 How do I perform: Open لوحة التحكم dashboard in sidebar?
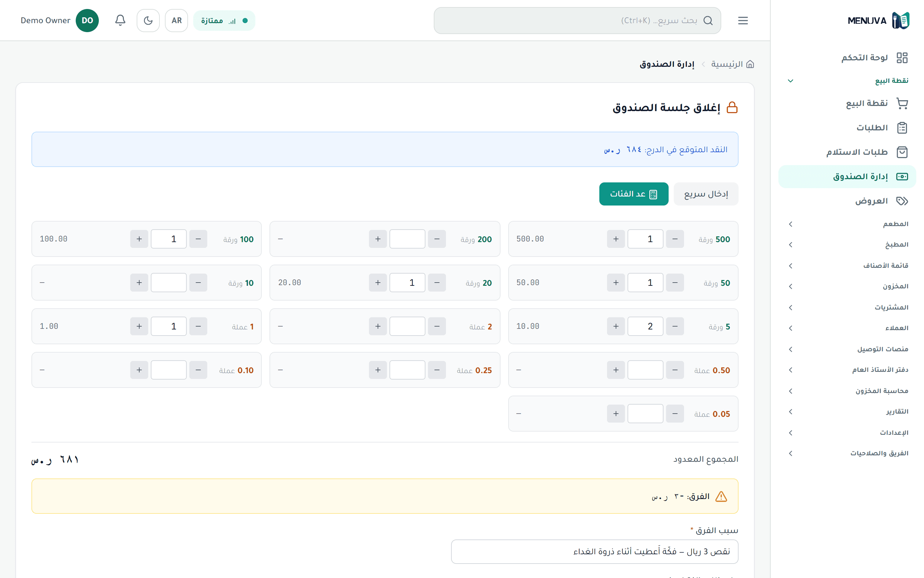coord(847,57)
